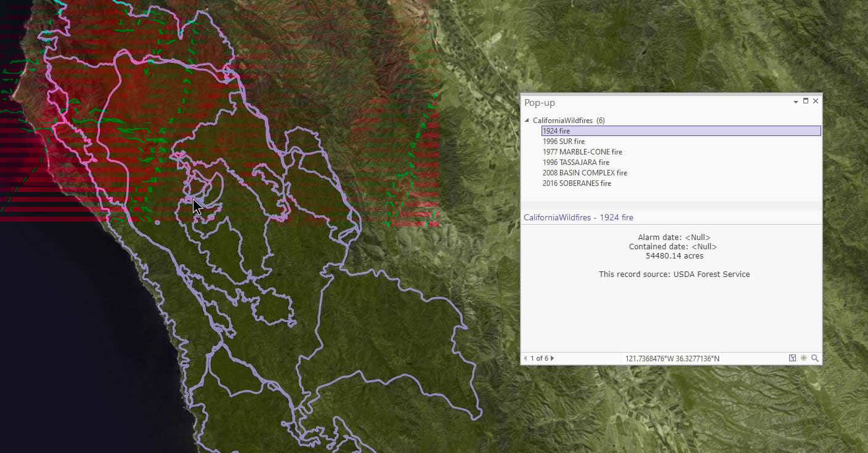Click the 'Contained date: <Null>' line

coord(673,247)
